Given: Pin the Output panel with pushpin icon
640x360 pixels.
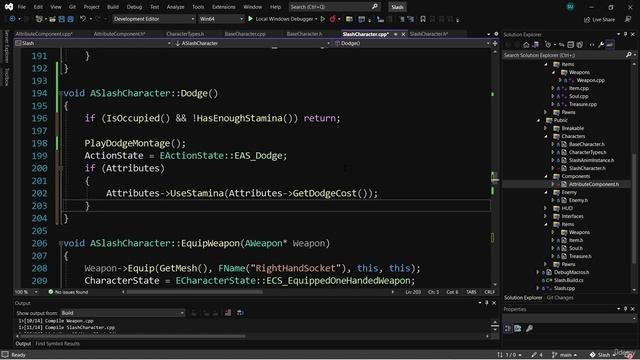Looking at the screenshot, I should (x=487, y=303).
